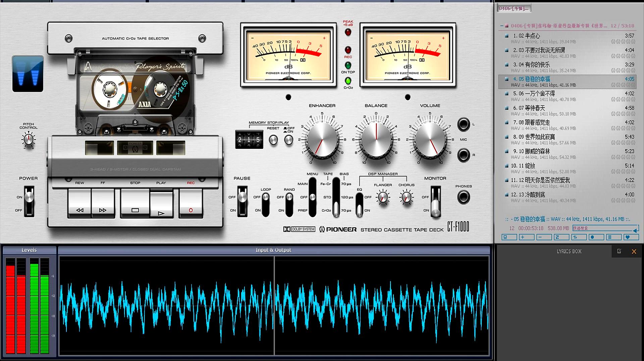Image resolution: width=644 pixels, height=361 pixels.
Task: Click the VOLUME knob
Action: (430, 139)
